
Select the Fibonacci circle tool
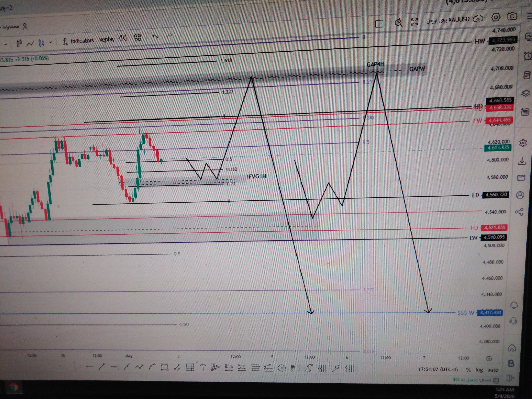click(282, 368)
